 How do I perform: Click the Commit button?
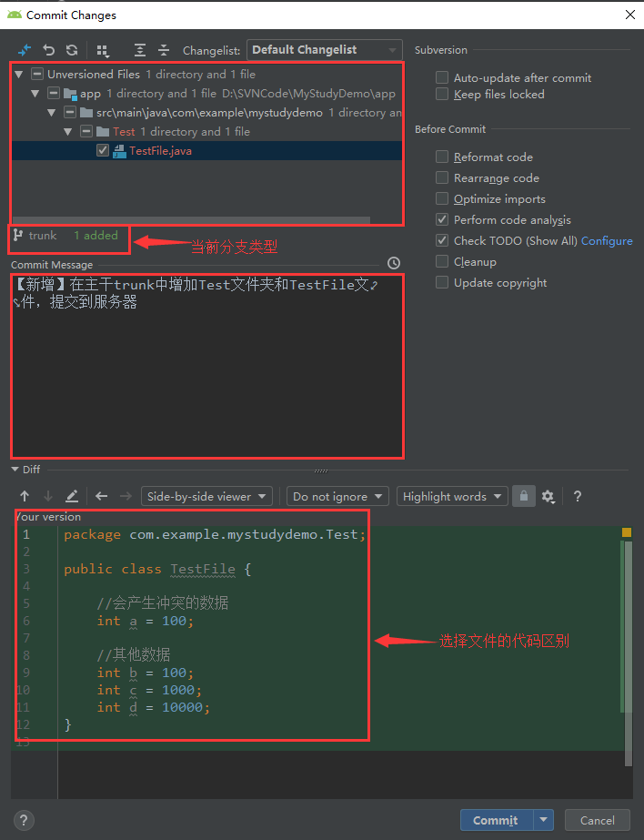point(497,820)
